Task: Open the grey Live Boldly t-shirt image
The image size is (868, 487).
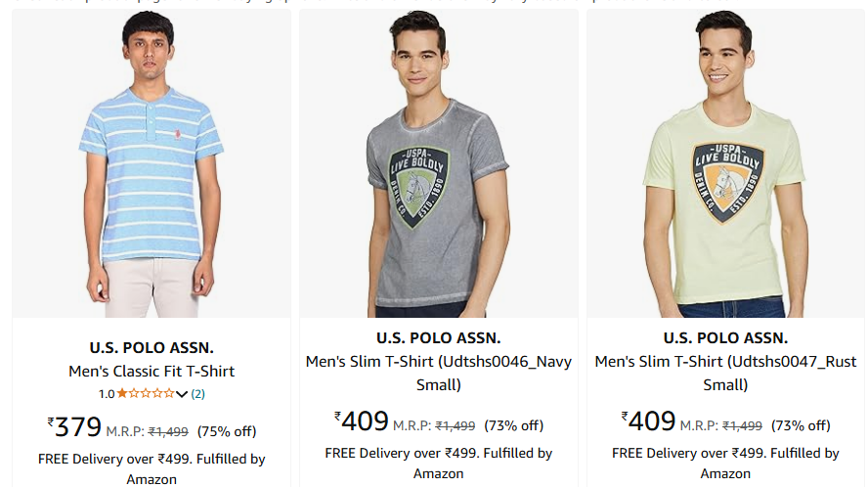Action: [x=439, y=163]
